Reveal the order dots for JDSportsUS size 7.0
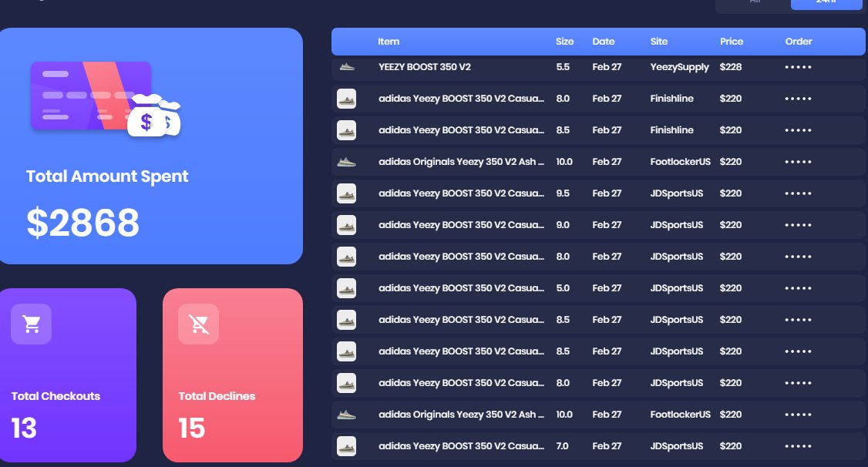 pos(798,446)
